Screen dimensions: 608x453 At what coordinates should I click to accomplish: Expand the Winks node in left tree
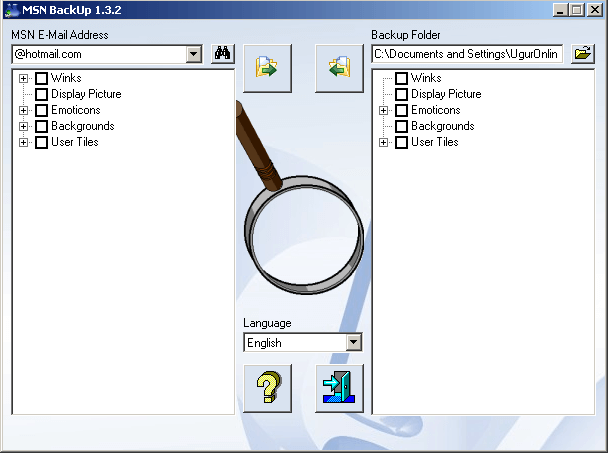click(x=23, y=78)
